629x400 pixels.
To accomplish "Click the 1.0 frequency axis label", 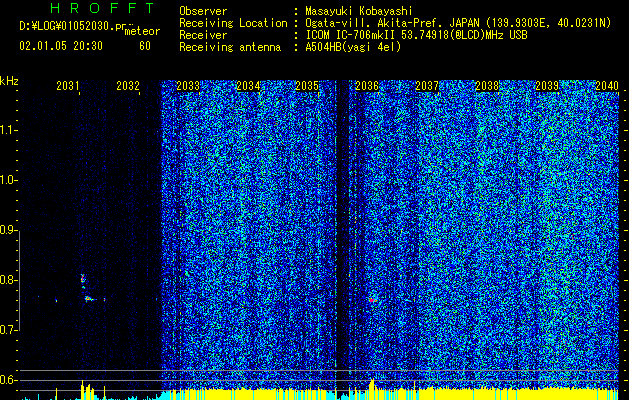I will [8, 180].
